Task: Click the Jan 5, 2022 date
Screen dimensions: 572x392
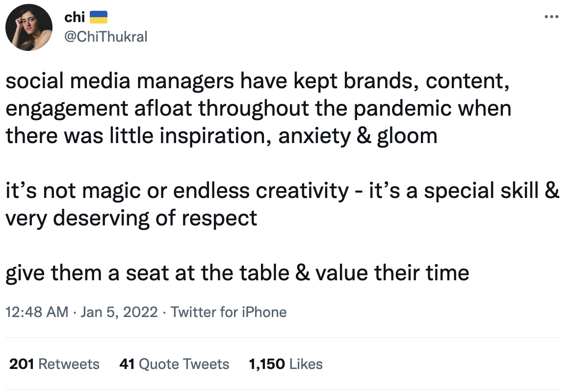Action: (x=119, y=312)
